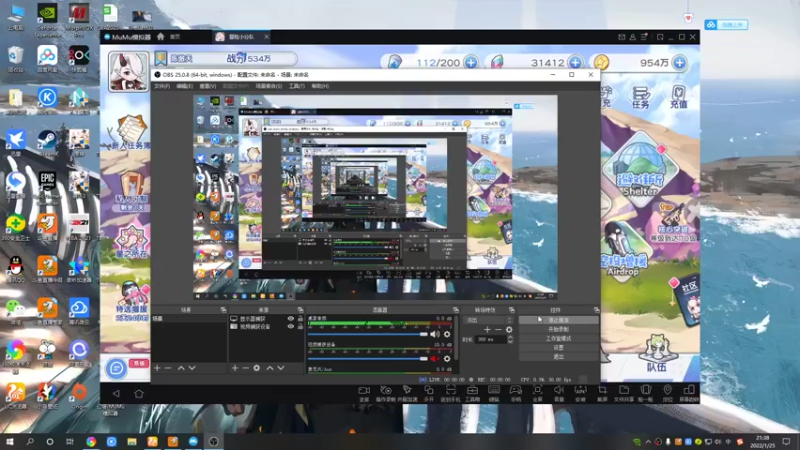Image resolution: width=800 pixels, height=450 pixels.
Task: Open Windows Start menu on taskbar
Action: tap(9, 441)
